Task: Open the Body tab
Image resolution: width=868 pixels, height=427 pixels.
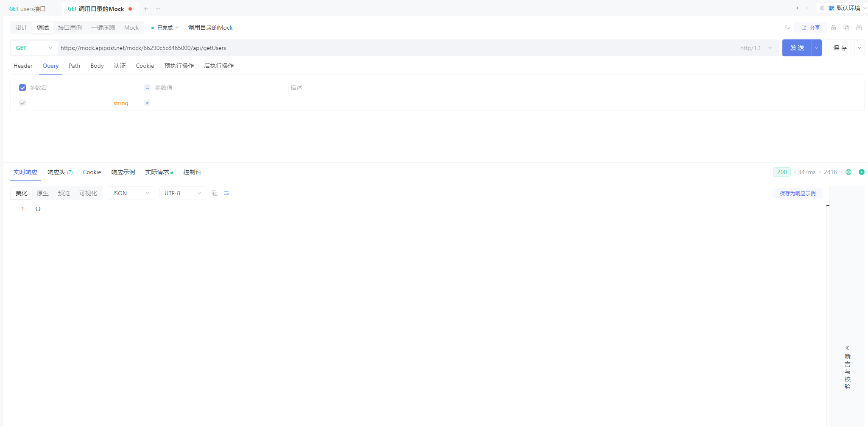Action: [x=97, y=66]
